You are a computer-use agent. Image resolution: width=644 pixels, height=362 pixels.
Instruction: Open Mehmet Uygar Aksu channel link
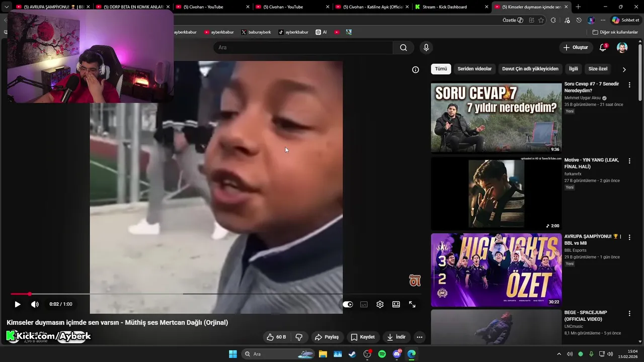582,98
